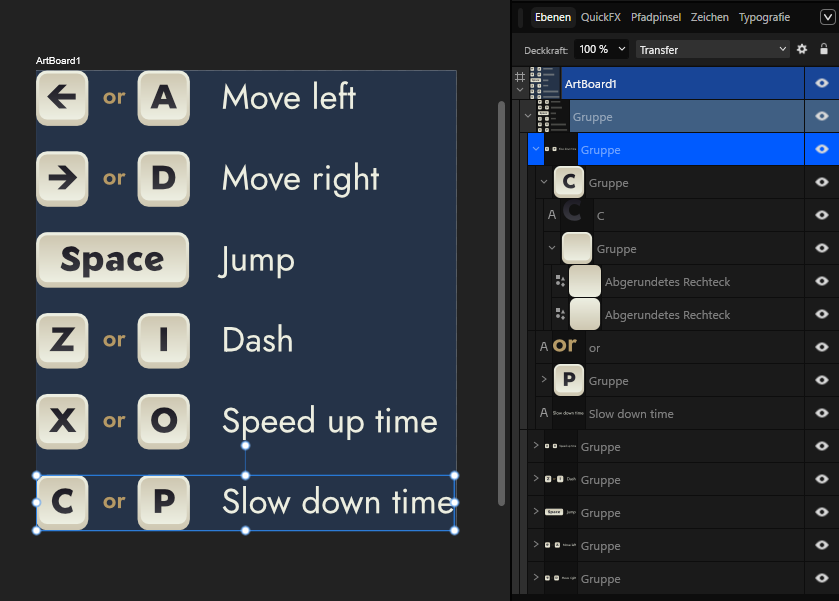Click the Z key graphic on canvas
This screenshot has width=839, height=601.
(62, 340)
